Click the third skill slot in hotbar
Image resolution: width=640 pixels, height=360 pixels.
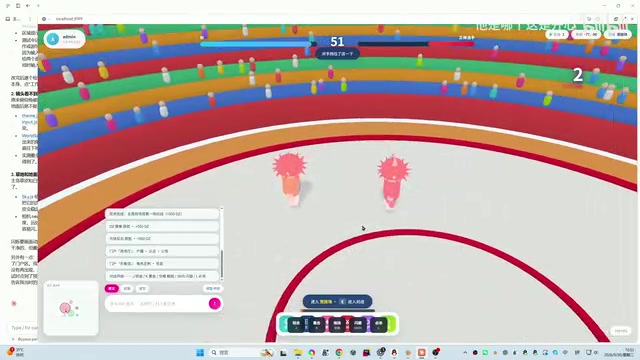(x=337, y=324)
